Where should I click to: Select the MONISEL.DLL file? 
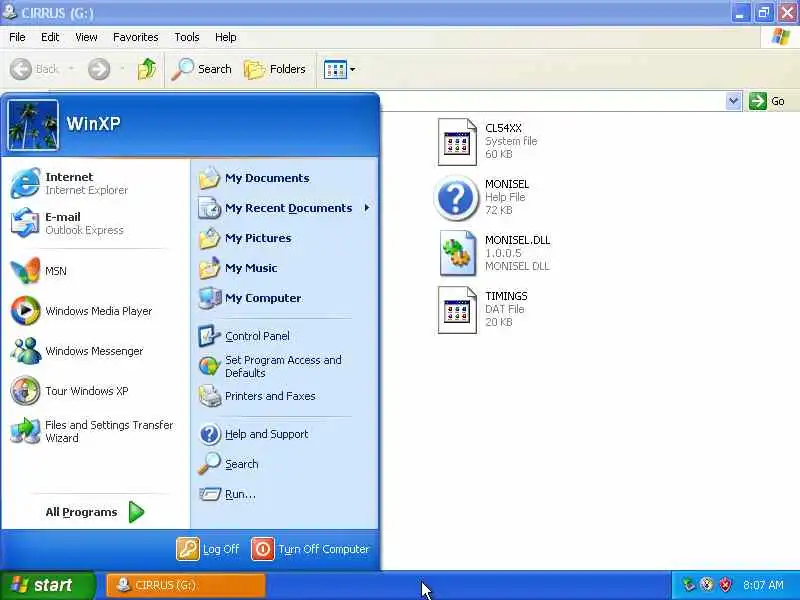coord(494,253)
